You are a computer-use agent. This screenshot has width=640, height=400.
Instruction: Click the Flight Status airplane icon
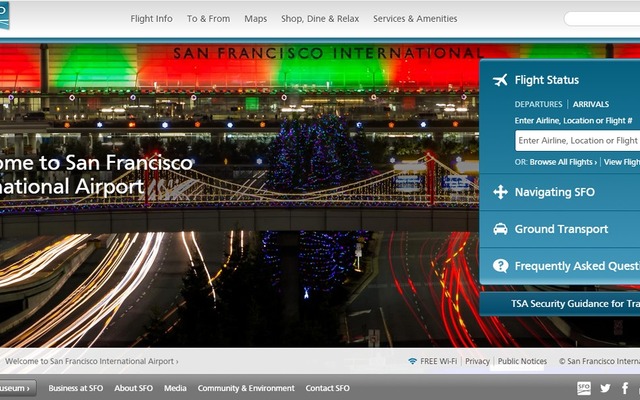click(500, 80)
